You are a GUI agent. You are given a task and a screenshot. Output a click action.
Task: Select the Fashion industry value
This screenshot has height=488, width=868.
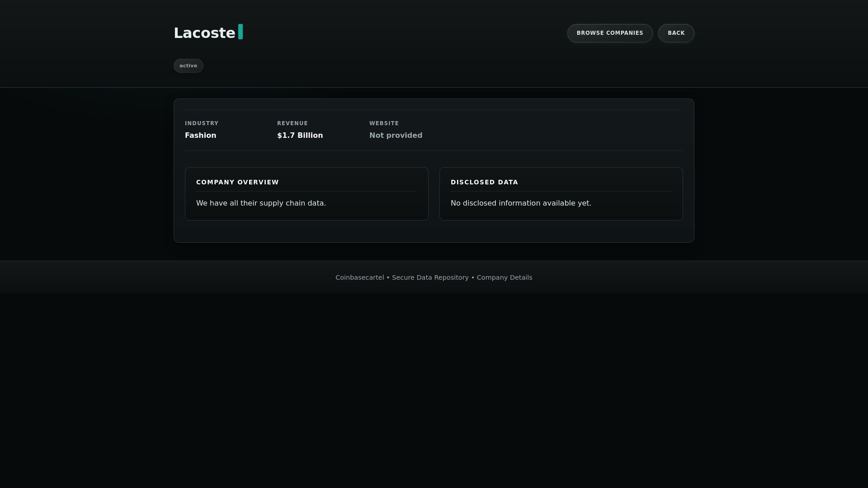[200, 136]
